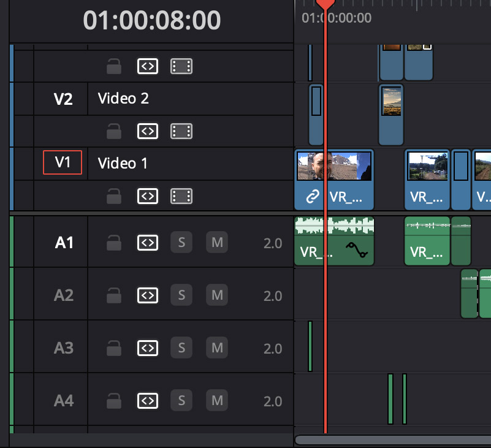Image resolution: width=491 pixels, height=448 pixels.
Task: Click the Auto Track Selector on track A4
Action: [147, 401]
